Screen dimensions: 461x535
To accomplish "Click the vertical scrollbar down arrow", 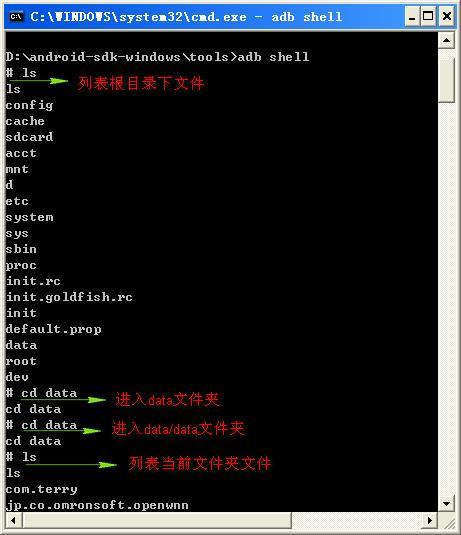I will pyautogui.click(x=447, y=503).
